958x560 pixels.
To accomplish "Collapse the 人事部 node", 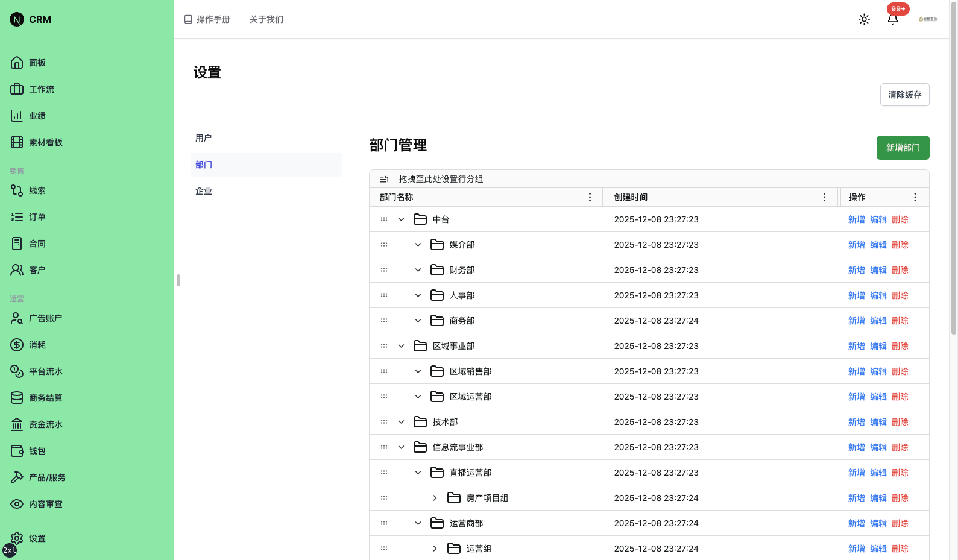I will tap(418, 295).
